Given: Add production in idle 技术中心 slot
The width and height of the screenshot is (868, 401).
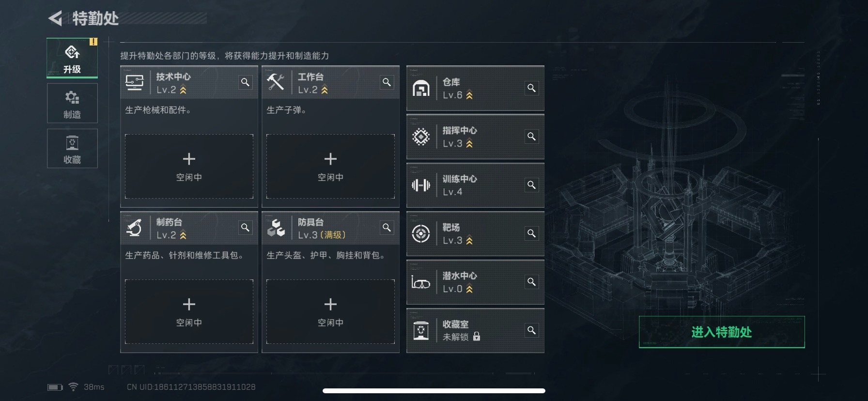Looking at the screenshot, I should [x=189, y=166].
